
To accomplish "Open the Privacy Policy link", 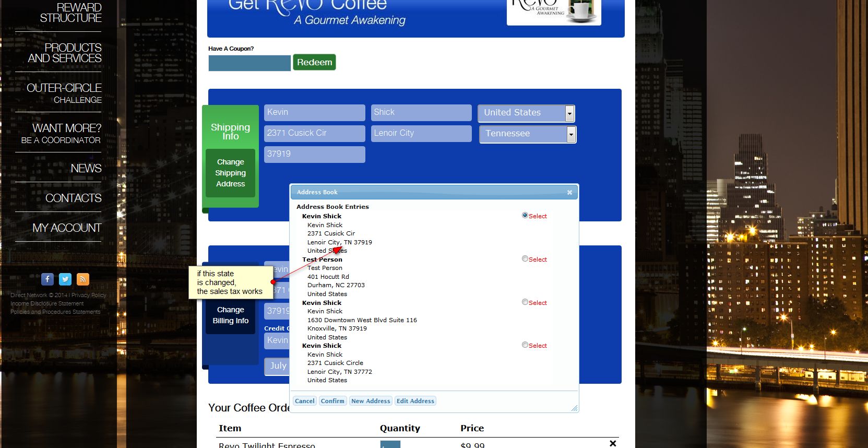I will click(x=89, y=295).
